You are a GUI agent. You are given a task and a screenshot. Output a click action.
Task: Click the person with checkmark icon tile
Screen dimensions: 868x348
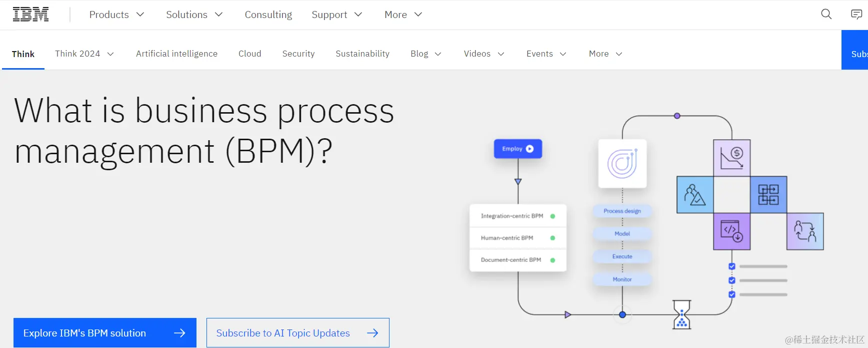coord(695,195)
